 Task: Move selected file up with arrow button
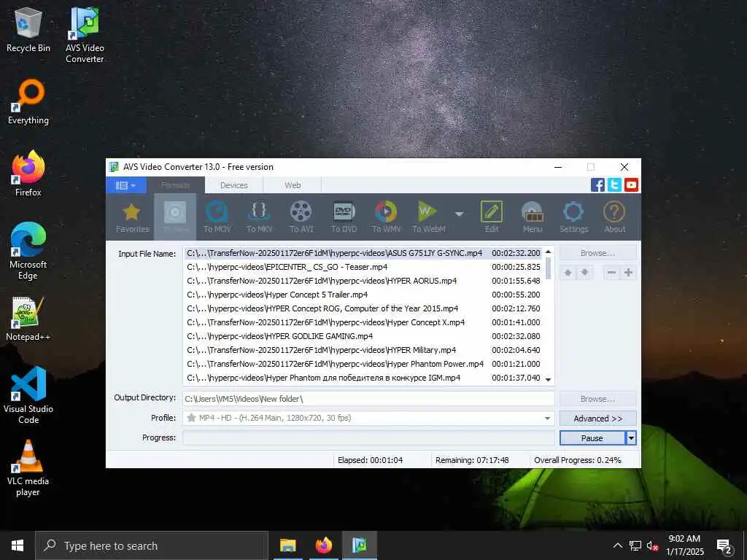click(x=568, y=273)
